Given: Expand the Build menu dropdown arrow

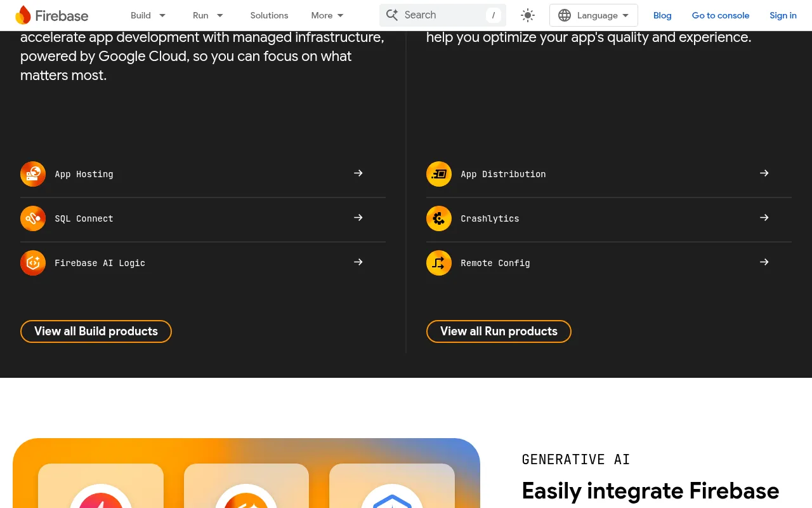Looking at the screenshot, I should click(162, 15).
